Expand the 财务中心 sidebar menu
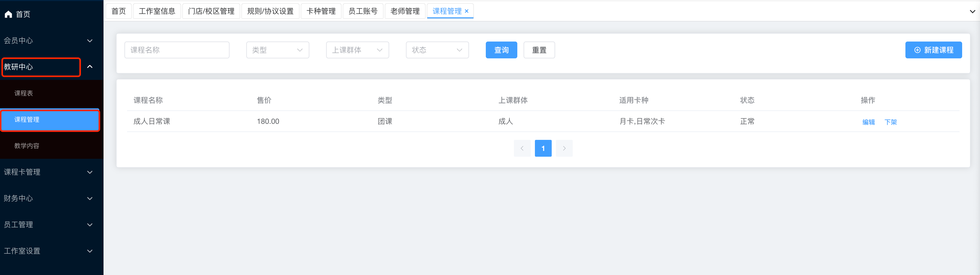Image resolution: width=980 pixels, height=275 pixels. click(x=52, y=198)
